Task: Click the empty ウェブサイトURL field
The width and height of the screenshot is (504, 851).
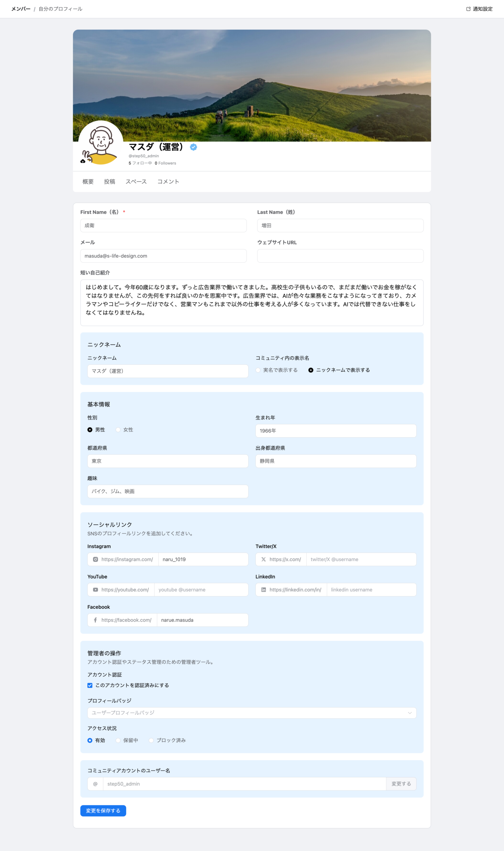Action: [340, 256]
